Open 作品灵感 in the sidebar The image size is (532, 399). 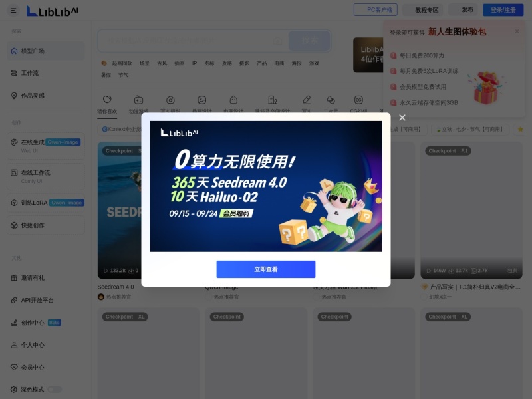pos(46,96)
